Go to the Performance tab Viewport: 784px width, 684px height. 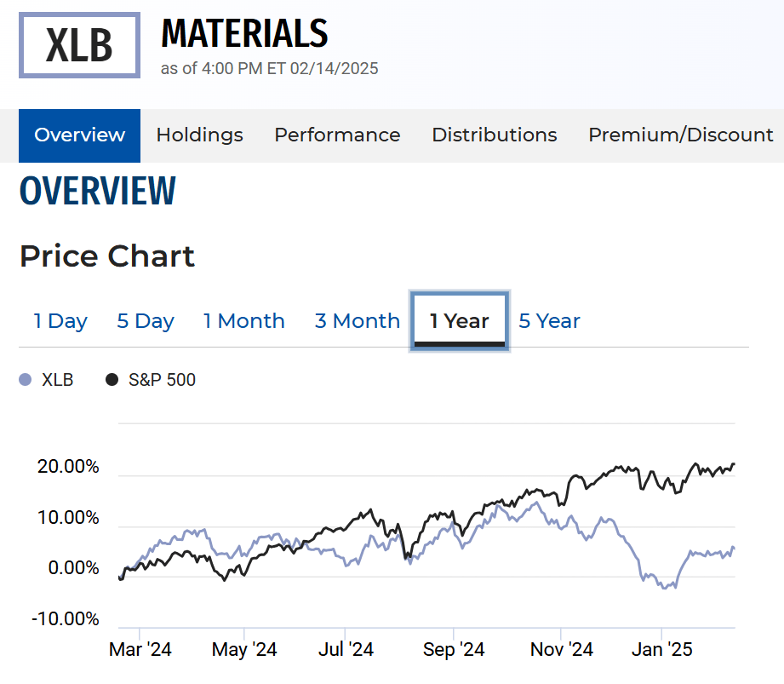(337, 135)
